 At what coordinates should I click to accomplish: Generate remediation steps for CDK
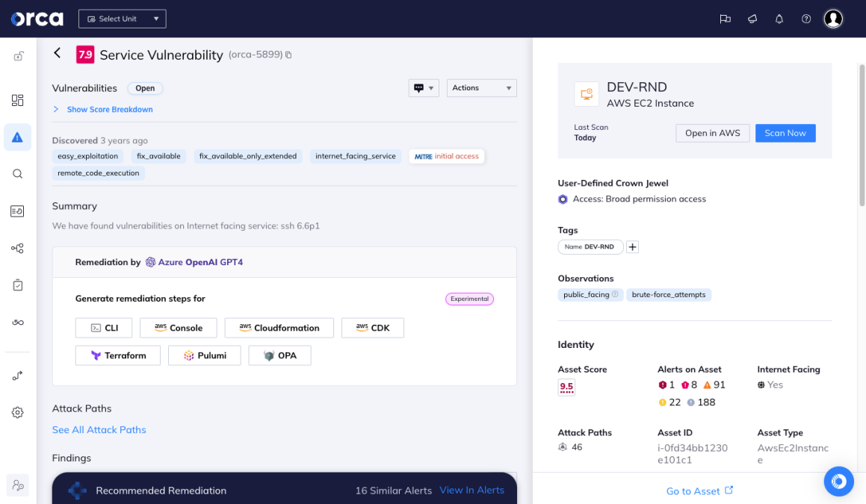click(373, 328)
